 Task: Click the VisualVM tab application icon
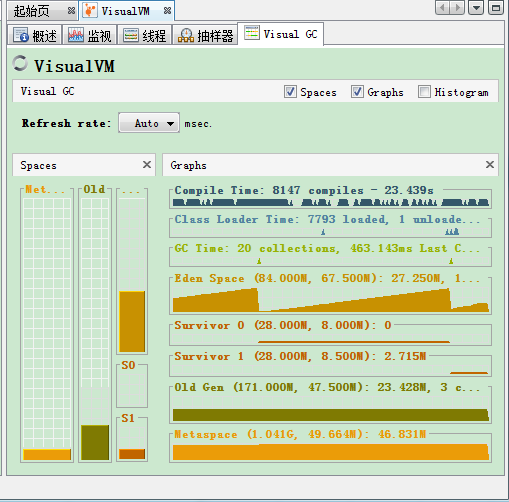tap(89, 11)
